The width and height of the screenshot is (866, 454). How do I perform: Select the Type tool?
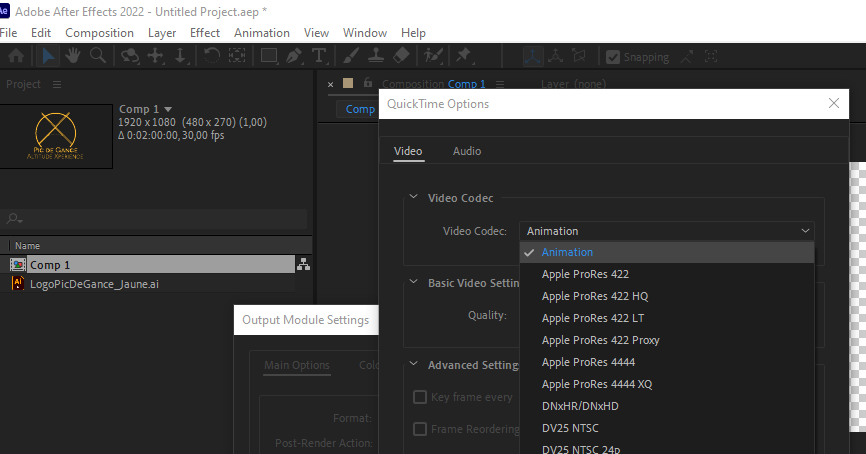(319, 57)
